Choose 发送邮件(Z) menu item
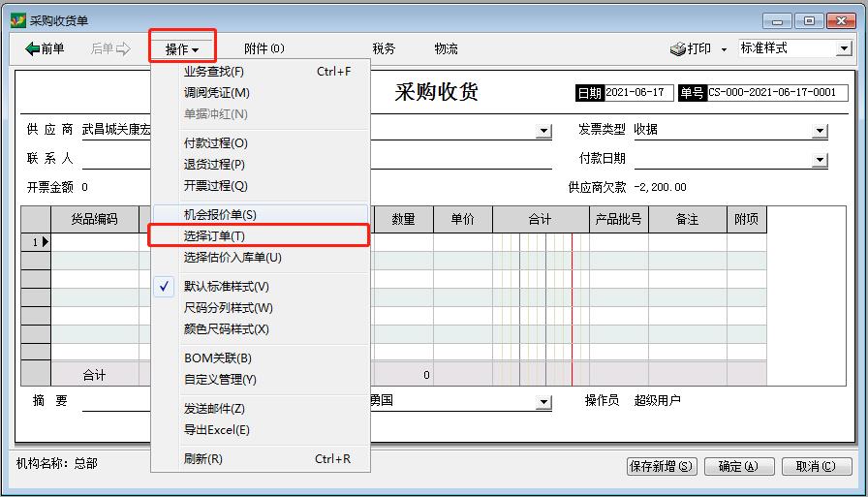Viewport: 868px width, 497px height. tap(261, 409)
